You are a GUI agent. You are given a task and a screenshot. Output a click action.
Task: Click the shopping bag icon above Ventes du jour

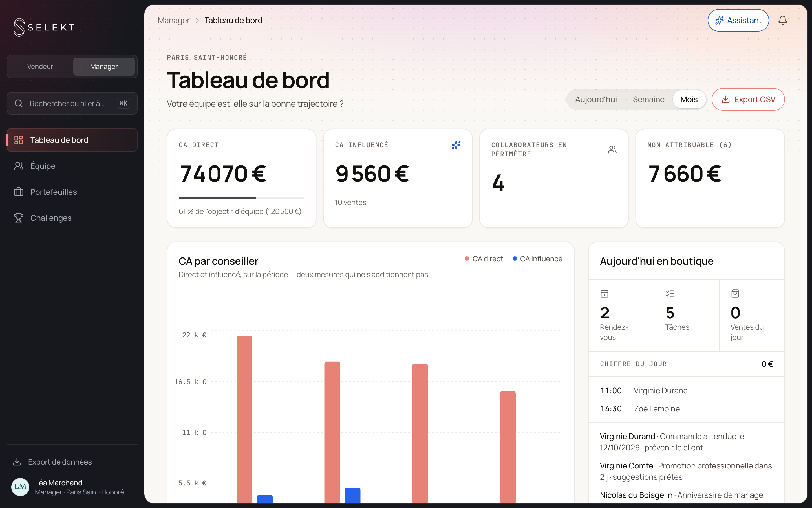735,294
